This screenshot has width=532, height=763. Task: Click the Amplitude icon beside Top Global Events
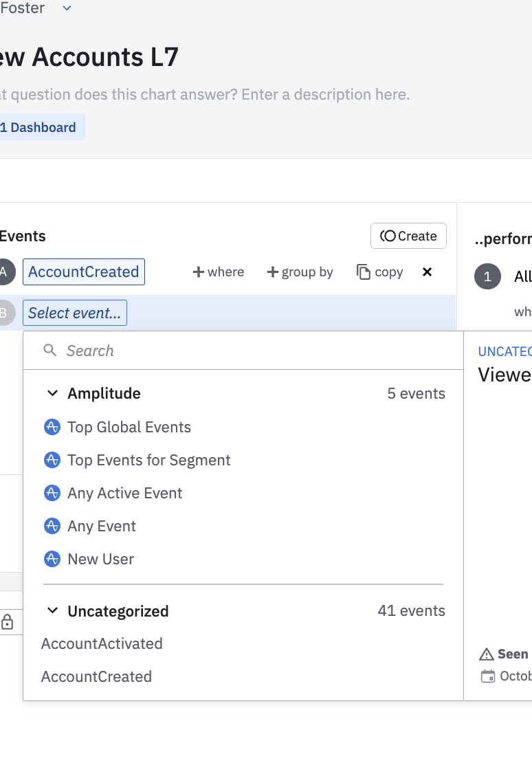52,427
